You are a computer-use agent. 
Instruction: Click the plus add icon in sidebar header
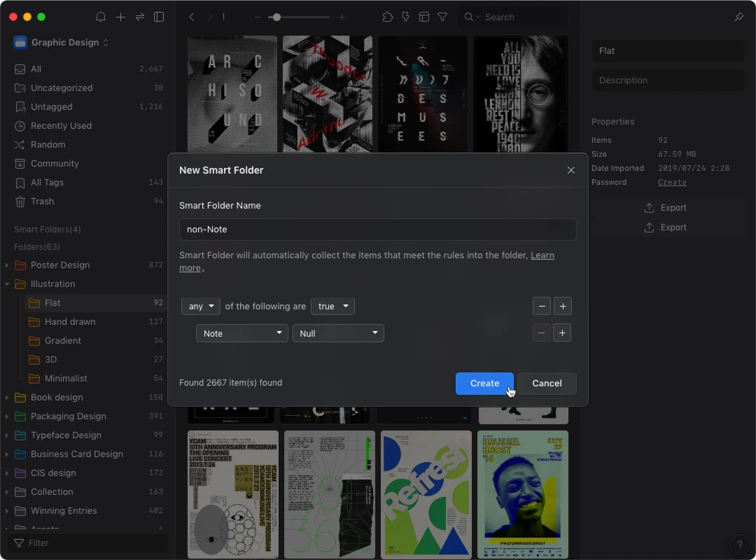point(120,17)
